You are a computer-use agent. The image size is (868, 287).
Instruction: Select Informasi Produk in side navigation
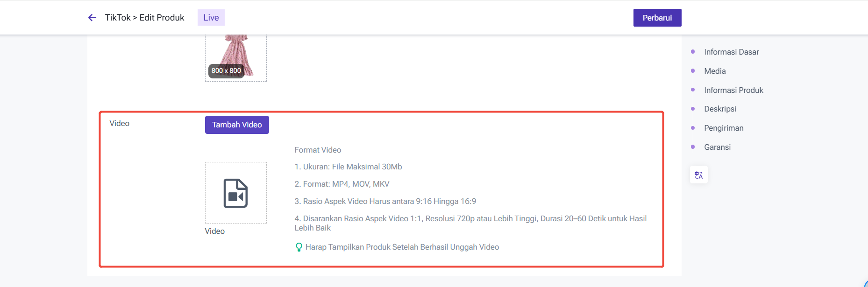733,90
